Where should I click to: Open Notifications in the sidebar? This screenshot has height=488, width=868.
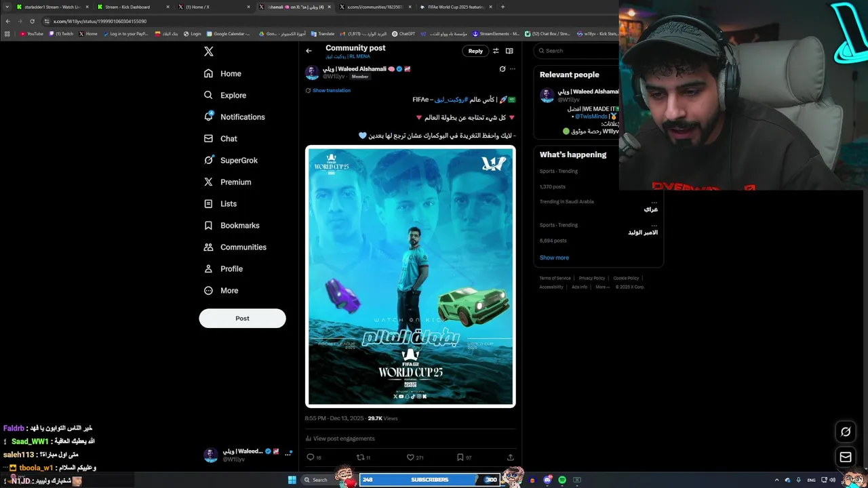coord(234,117)
